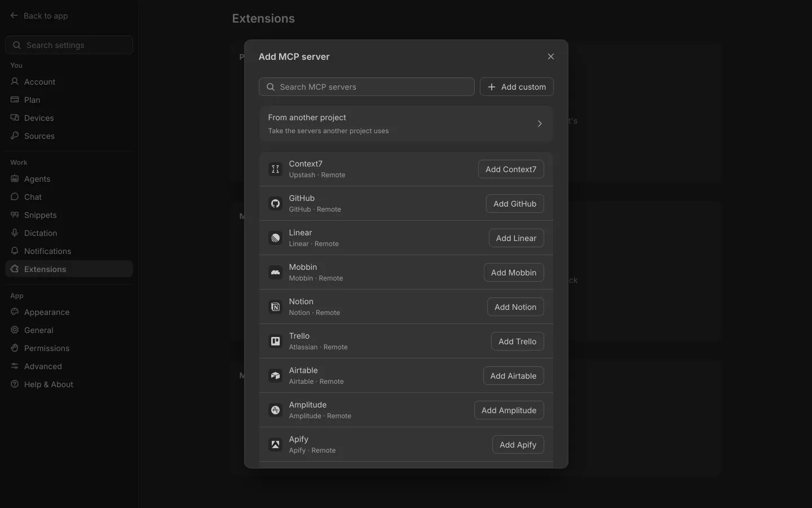Click the Back to app arrow
Screen dimensions: 812x508
(14, 16)
